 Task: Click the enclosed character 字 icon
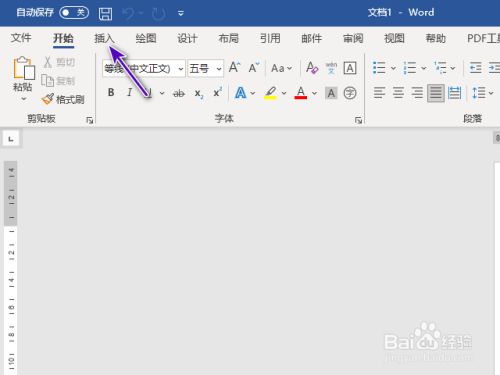click(350, 93)
